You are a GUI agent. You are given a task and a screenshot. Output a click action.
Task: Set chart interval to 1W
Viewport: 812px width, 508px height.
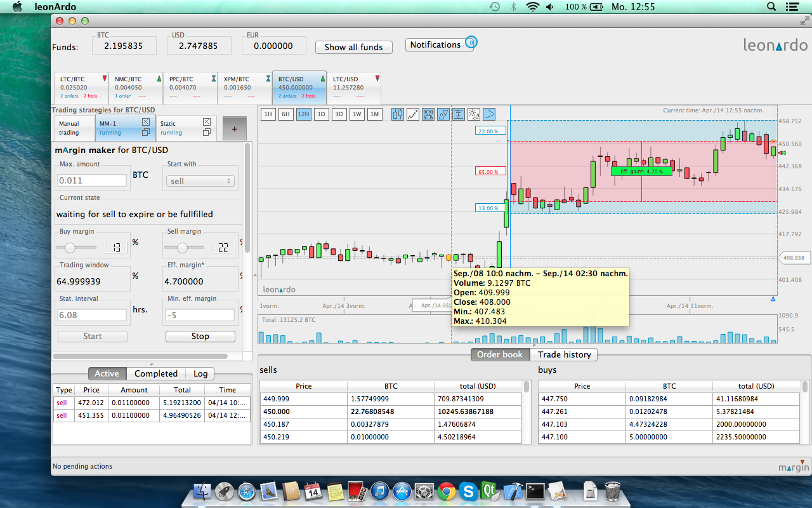(x=357, y=114)
